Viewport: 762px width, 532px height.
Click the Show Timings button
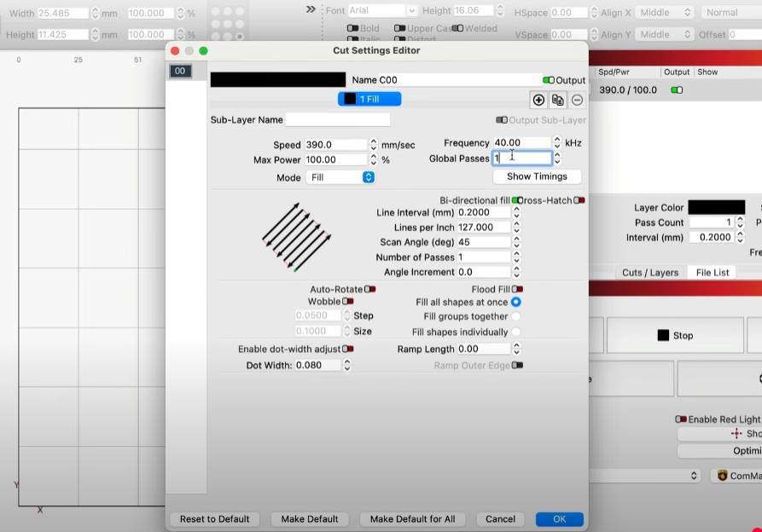click(x=537, y=176)
